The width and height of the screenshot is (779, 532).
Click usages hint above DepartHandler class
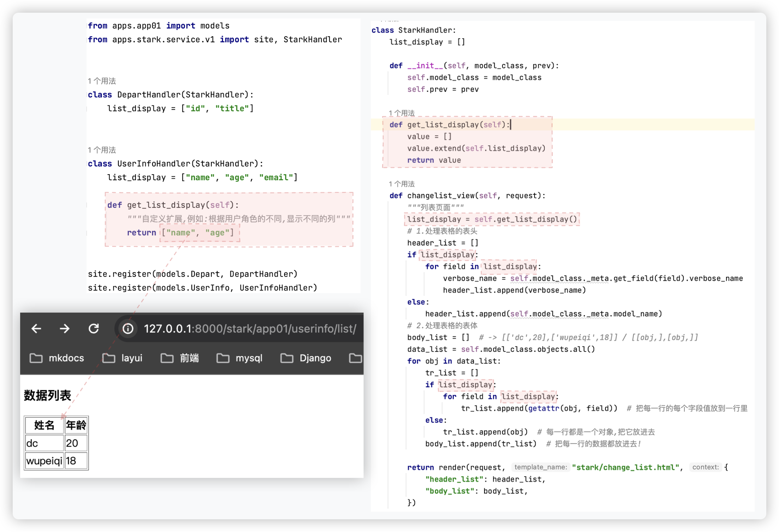[102, 81]
